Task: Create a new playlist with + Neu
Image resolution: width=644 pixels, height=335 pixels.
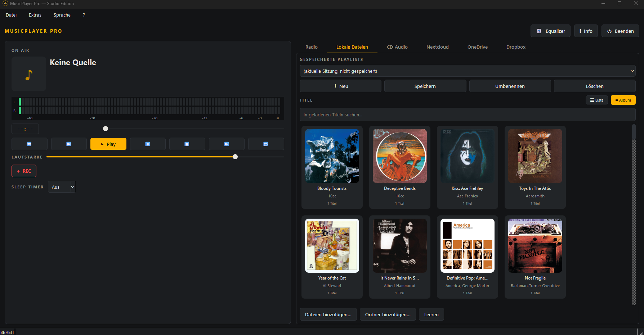Action: (x=340, y=86)
